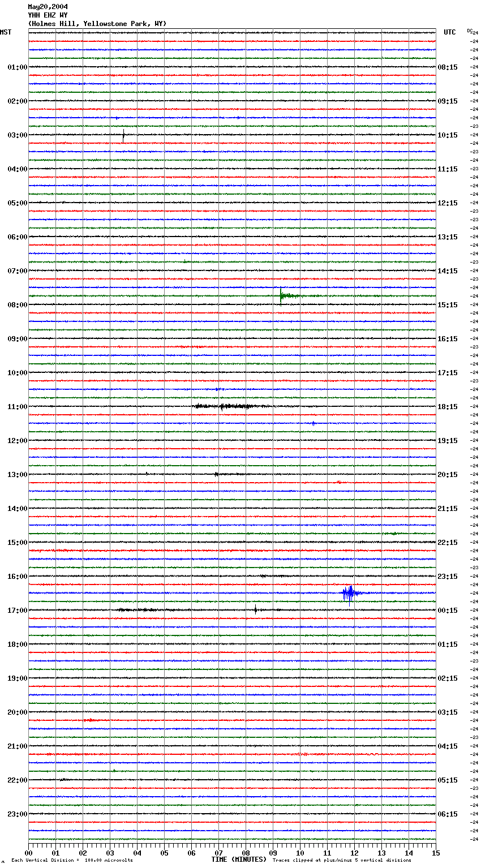This screenshot has height=868, width=481.
Task: Select the 11:00 MST time label
Action: tap(17, 407)
